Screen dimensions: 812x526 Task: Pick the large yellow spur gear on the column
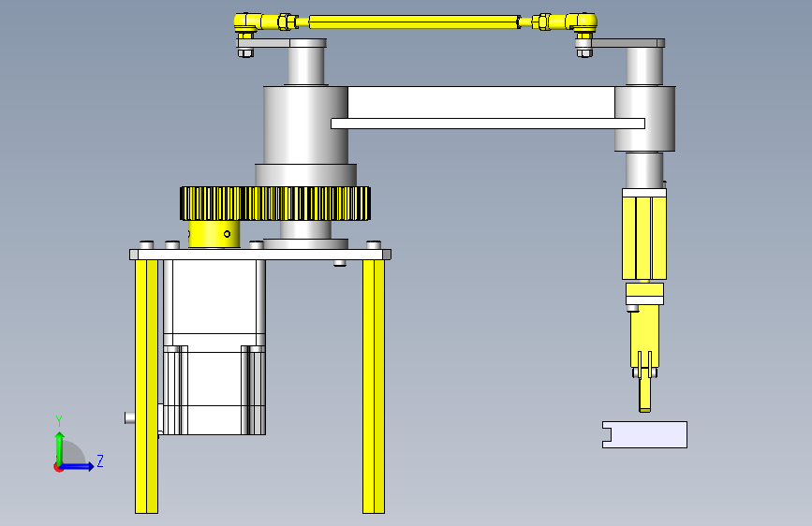tap(307, 203)
